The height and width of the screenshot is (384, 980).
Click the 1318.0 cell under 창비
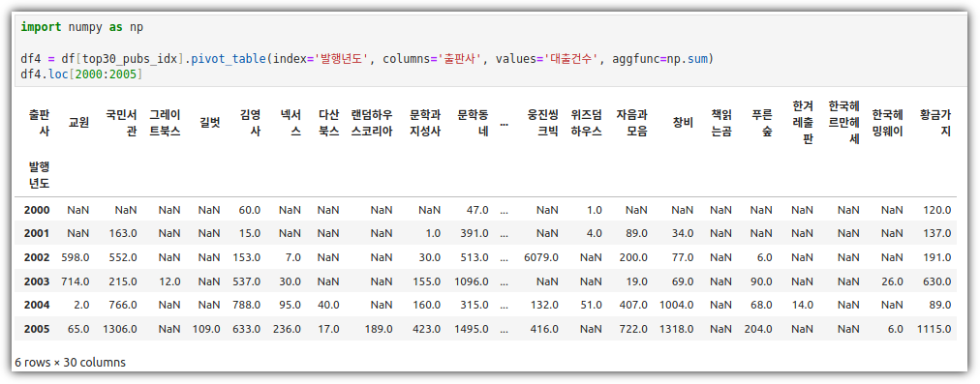(x=676, y=329)
